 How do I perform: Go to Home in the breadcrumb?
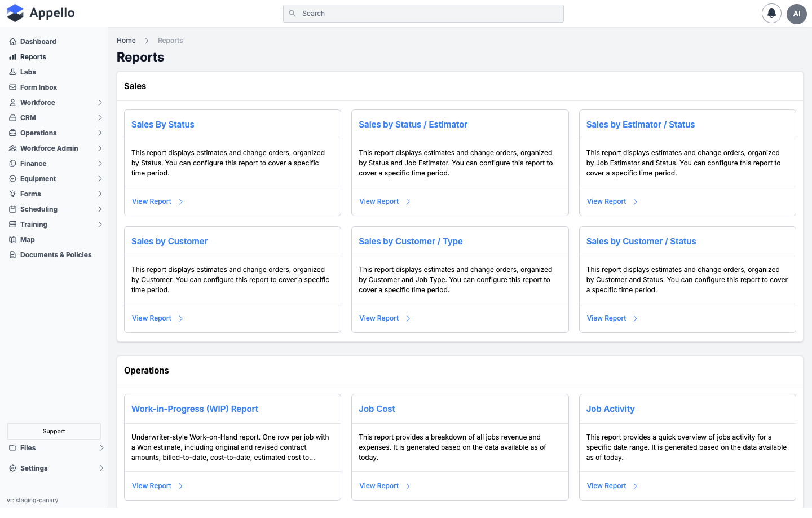click(x=126, y=41)
